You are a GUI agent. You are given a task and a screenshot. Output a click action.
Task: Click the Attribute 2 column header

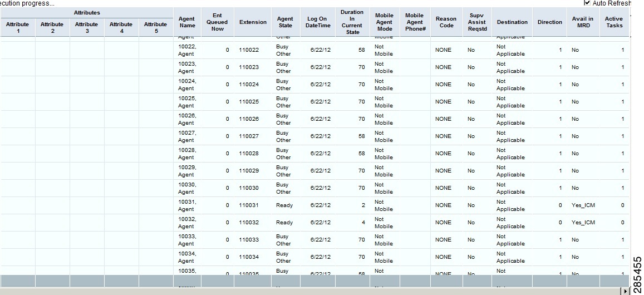[x=52, y=27]
